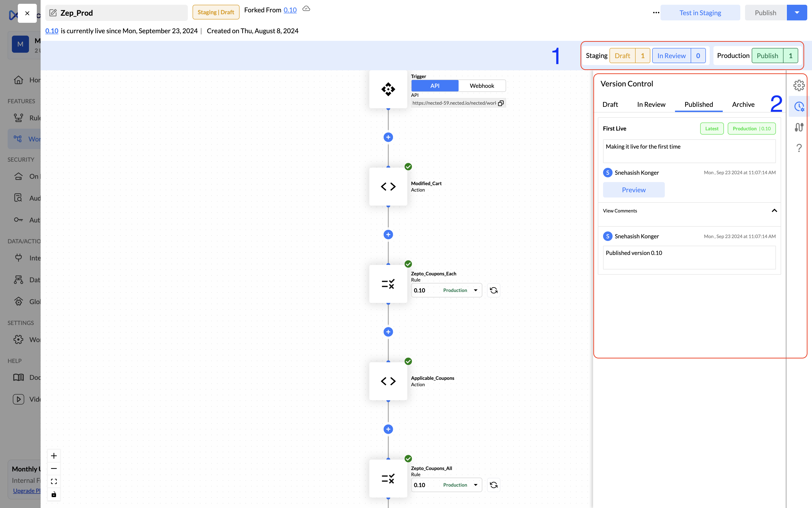This screenshot has width=812, height=508.
Task: Open the Publish button dropdown arrow
Action: 797,13
